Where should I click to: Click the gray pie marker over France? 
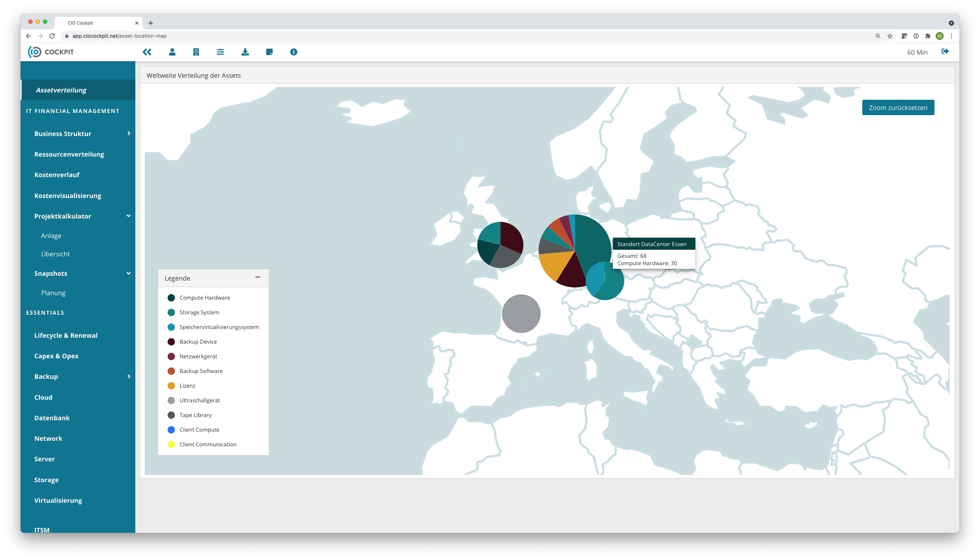[x=521, y=314]
